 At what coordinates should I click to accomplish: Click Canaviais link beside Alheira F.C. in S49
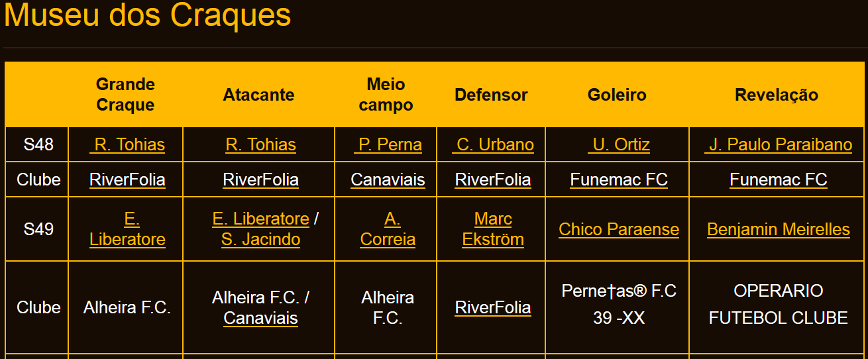pyautogui.click(x=260, y=318)
